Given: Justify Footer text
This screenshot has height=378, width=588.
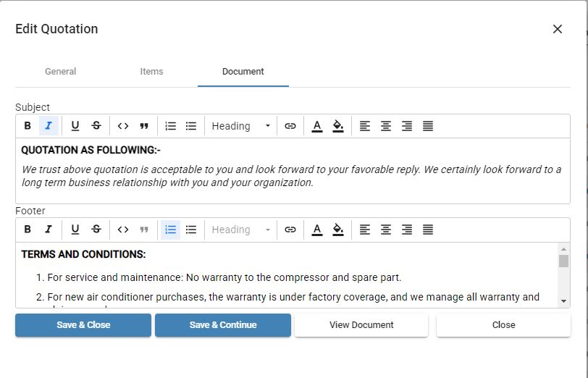Looking at the screenshot, I should [428, 230].
